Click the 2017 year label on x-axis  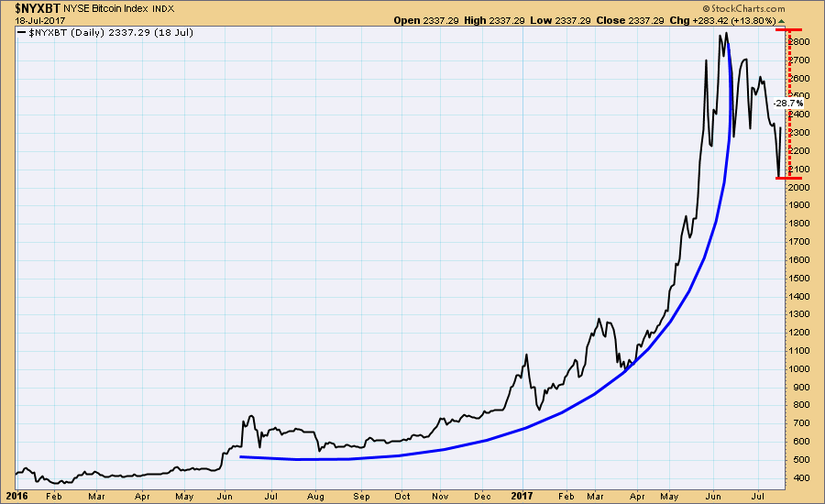coord(522,496)
